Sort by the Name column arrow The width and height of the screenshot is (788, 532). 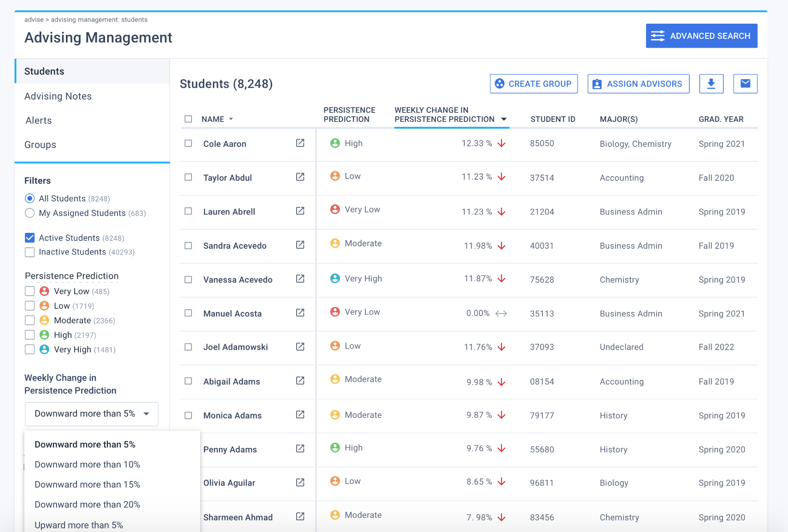[231, 119]
